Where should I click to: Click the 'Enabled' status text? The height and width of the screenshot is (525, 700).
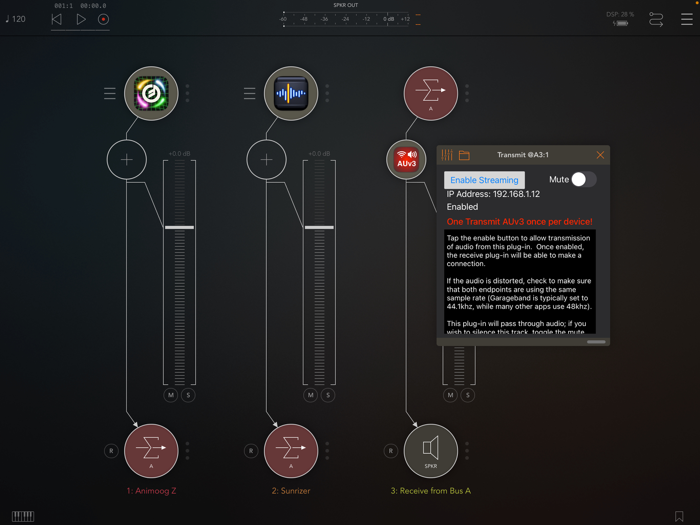coord(462,207)
